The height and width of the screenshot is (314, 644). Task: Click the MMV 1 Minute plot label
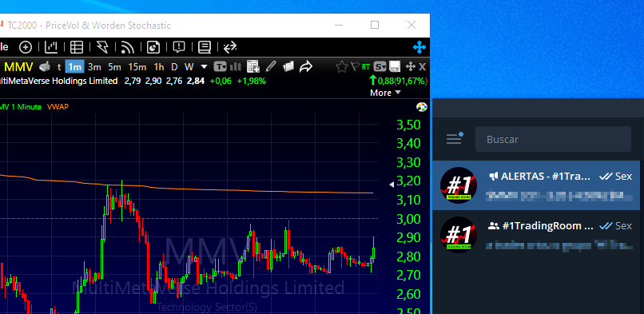point(21,107)
